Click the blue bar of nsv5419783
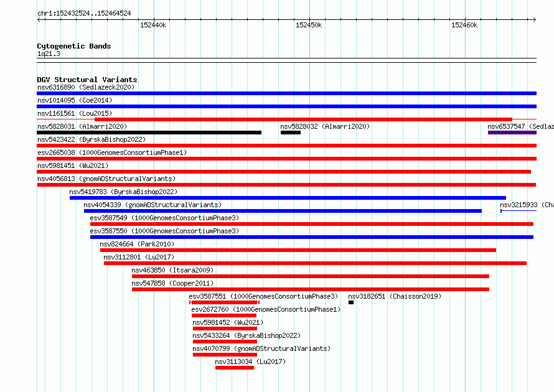 tap(288, 198)
